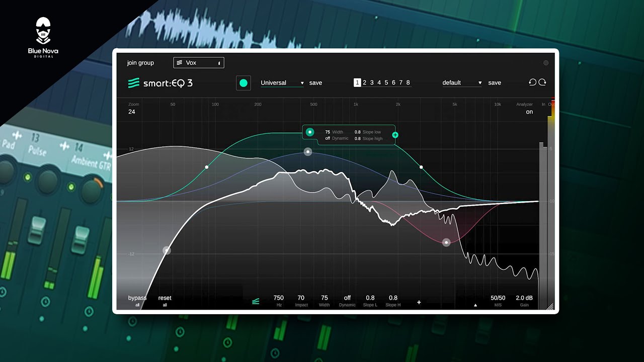Click left edge point of green curve

click(x=206, y=167)
